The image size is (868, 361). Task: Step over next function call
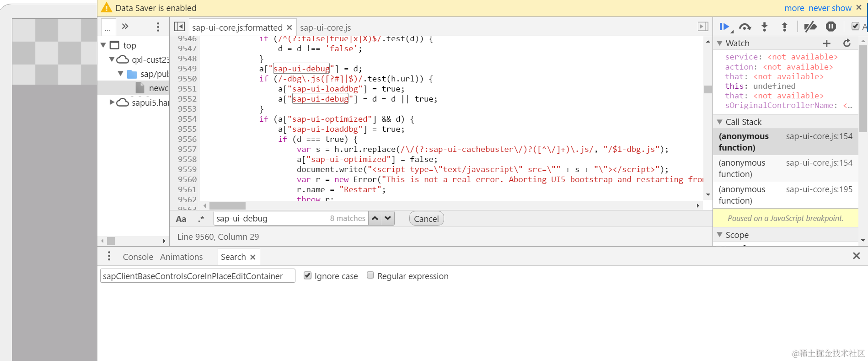coord(745,27)
